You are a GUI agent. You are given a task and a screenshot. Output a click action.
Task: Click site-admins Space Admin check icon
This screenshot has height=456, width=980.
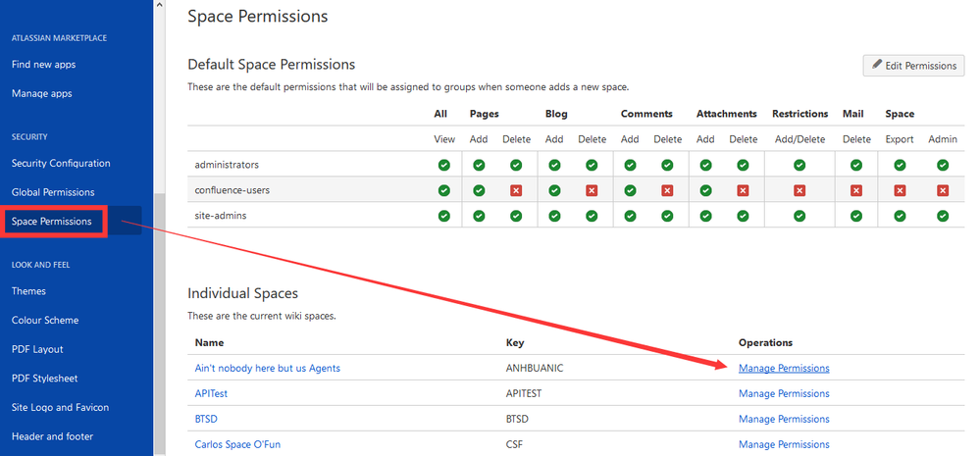point(943,216)
